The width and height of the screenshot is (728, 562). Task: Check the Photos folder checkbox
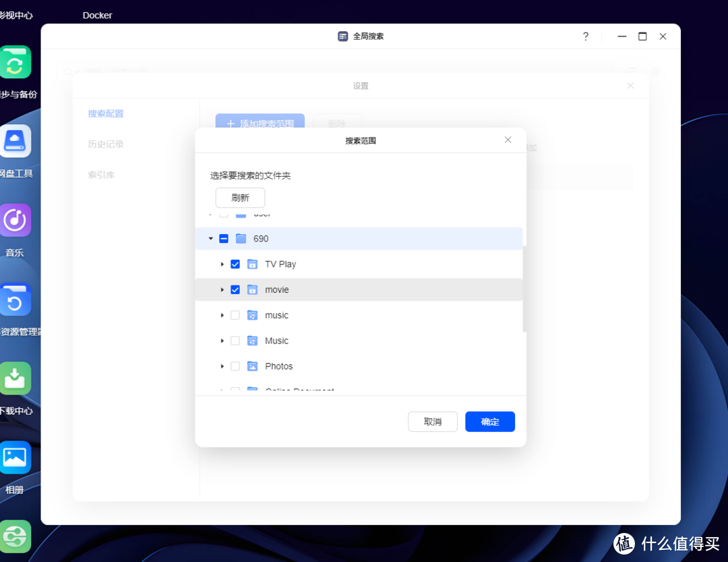point(235,366)
